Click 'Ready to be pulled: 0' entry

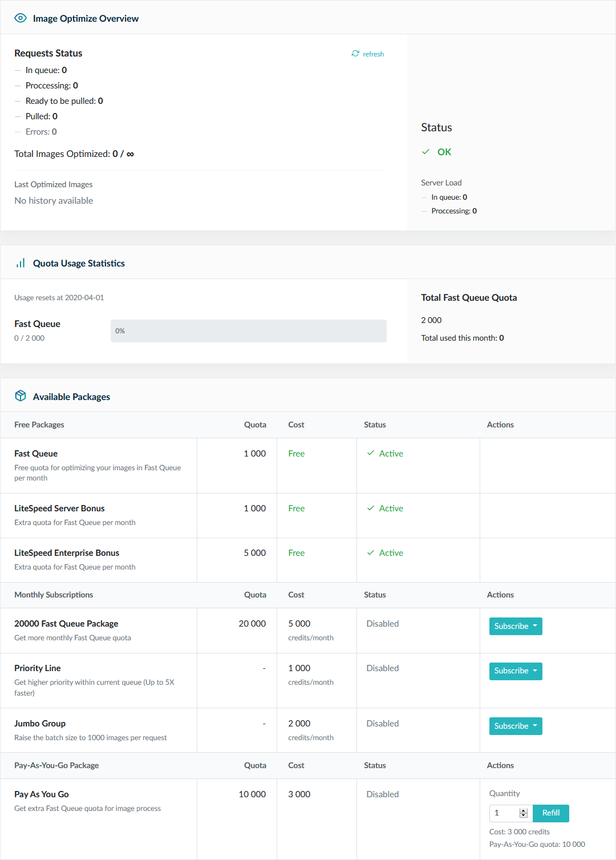64,100
